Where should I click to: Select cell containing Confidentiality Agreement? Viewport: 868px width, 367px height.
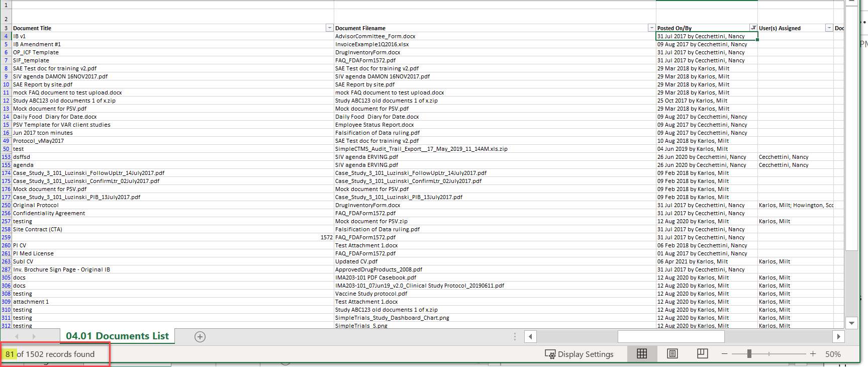coord(49,213)
